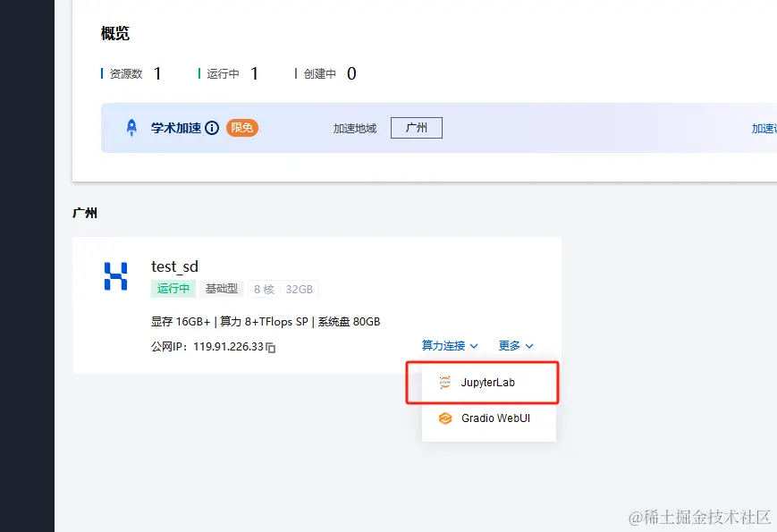The width and height of the screenshot is (777, 532).
Task: Click the orange Gradio WebUI icon
Action: [445, 418]
